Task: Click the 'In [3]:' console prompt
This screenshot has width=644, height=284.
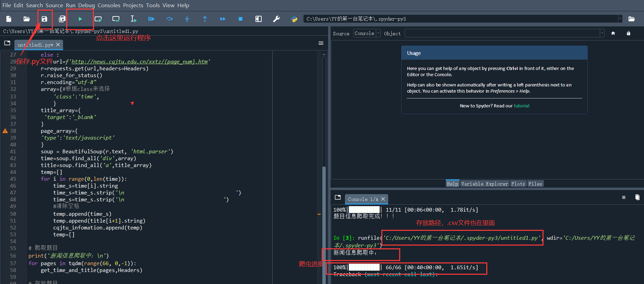Action: 344,238
